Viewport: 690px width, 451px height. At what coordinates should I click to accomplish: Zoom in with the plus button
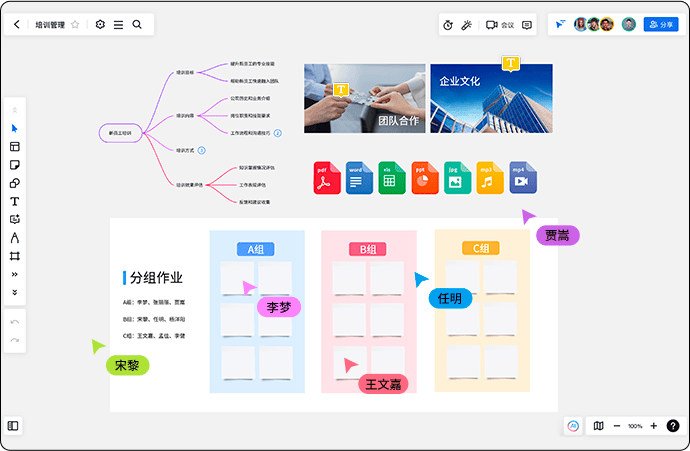coord(653,425)
